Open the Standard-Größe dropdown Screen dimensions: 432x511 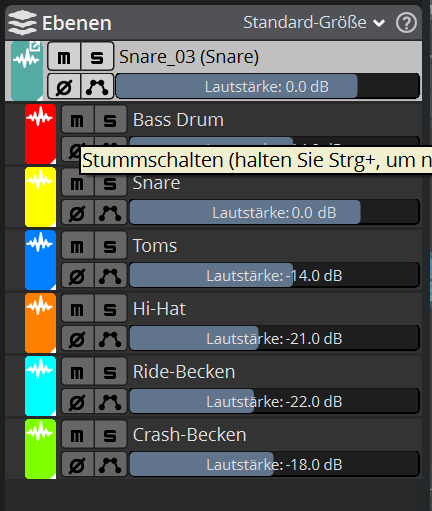tap(314, 23)
